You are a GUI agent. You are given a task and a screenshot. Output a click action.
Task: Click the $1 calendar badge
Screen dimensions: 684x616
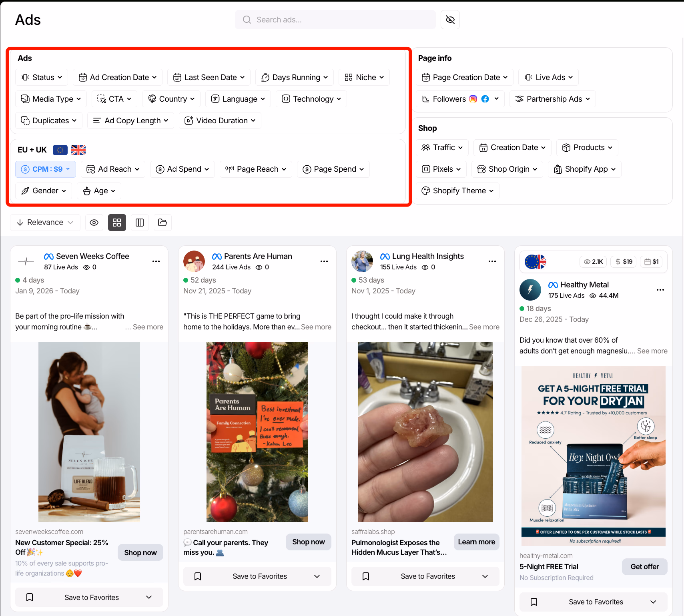tap(651, 262)
